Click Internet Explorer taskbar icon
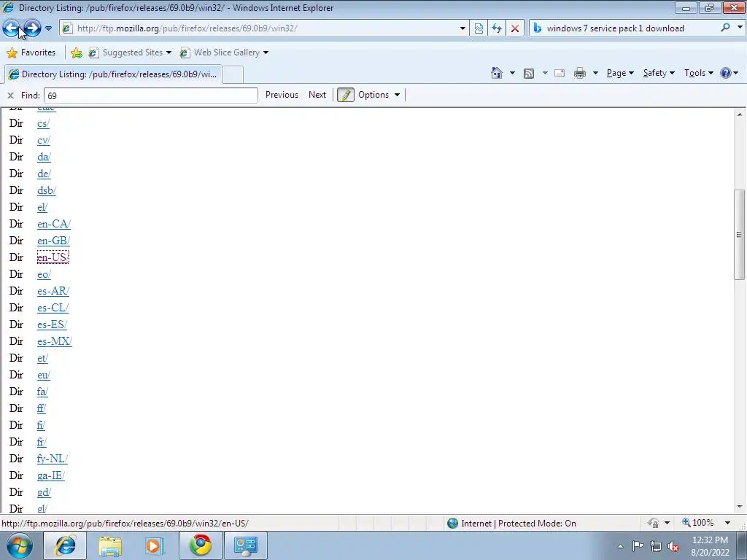747x560 pixels. [65, 545]
